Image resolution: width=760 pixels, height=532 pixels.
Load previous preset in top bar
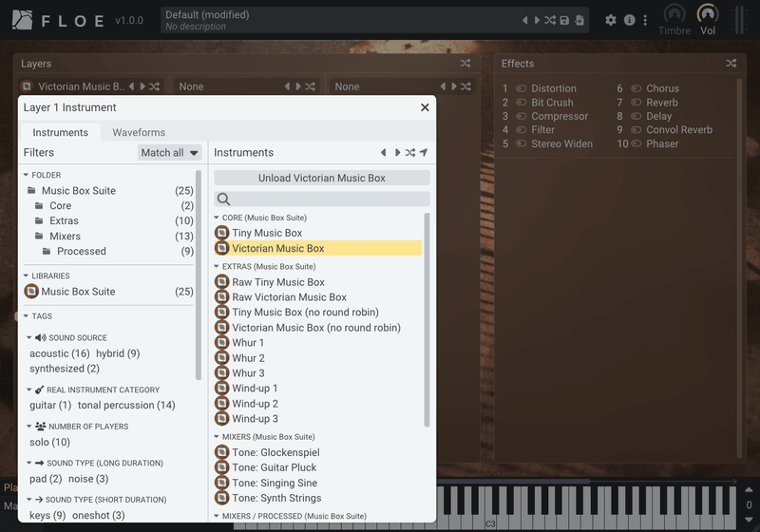(525, 20)
